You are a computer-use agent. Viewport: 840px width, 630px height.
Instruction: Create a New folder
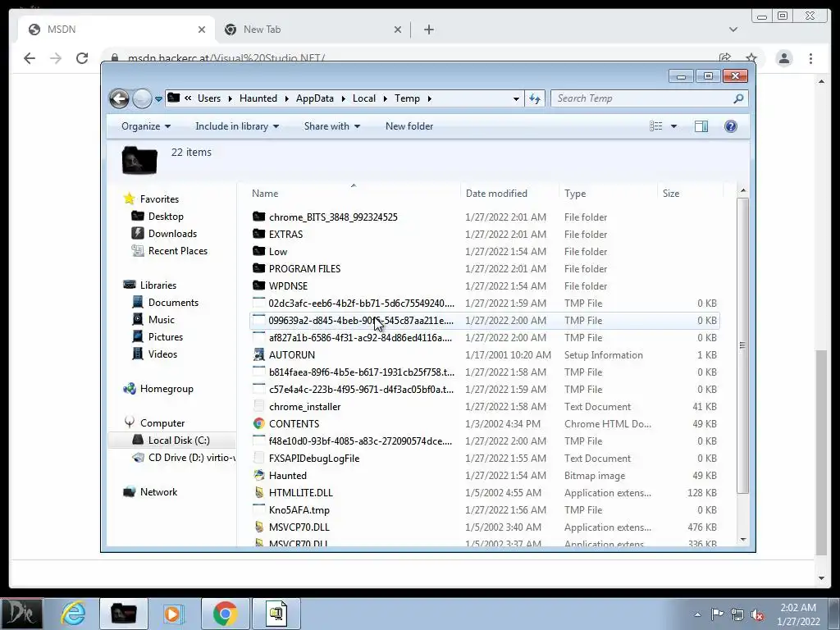click(409, 126)
